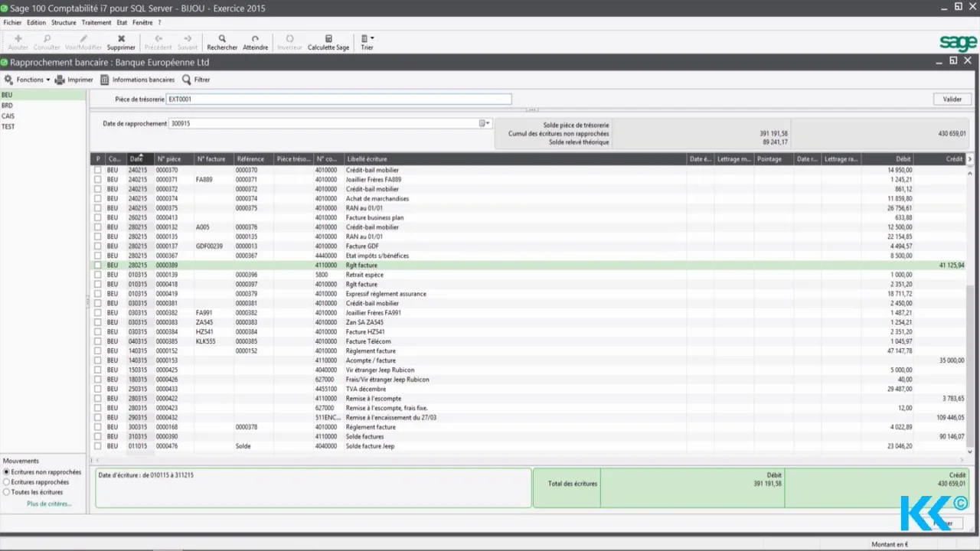Click the Libellé écriture column header

pyautogui.click(x=515, y=159)
